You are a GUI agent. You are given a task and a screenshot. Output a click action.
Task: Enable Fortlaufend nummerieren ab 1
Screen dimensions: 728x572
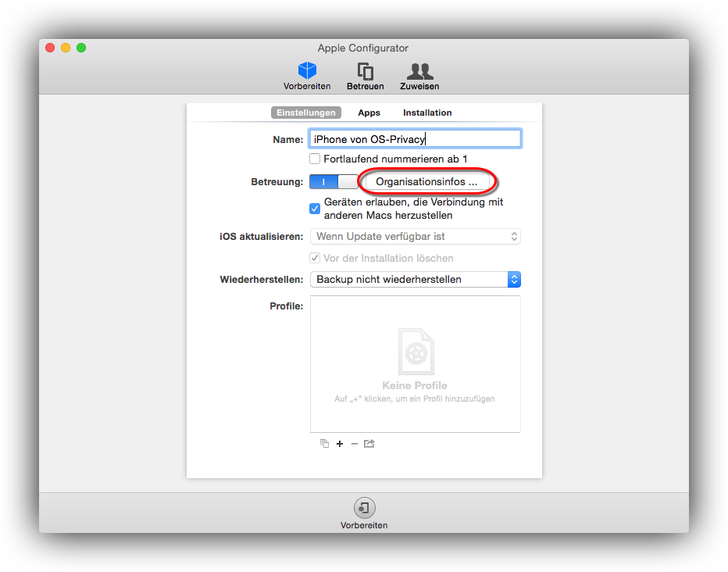pyautogui.click(x=315, y=159)
